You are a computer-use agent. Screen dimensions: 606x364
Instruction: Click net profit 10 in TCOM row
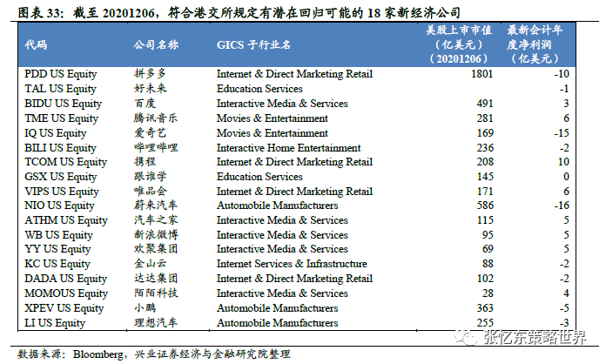[563, 162]
